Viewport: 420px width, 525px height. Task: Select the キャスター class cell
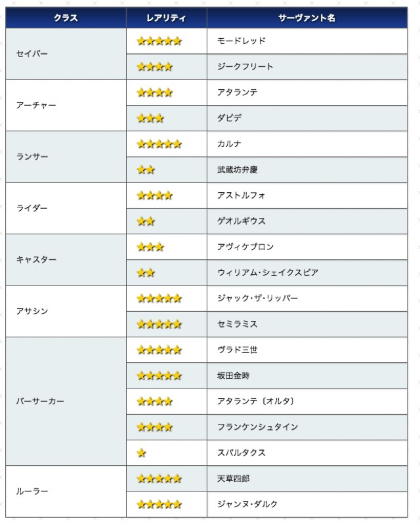[66, 260]
